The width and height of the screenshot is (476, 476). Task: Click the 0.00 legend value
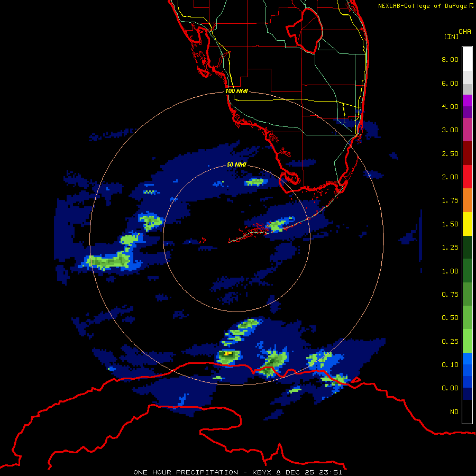(x=450, y=388)
